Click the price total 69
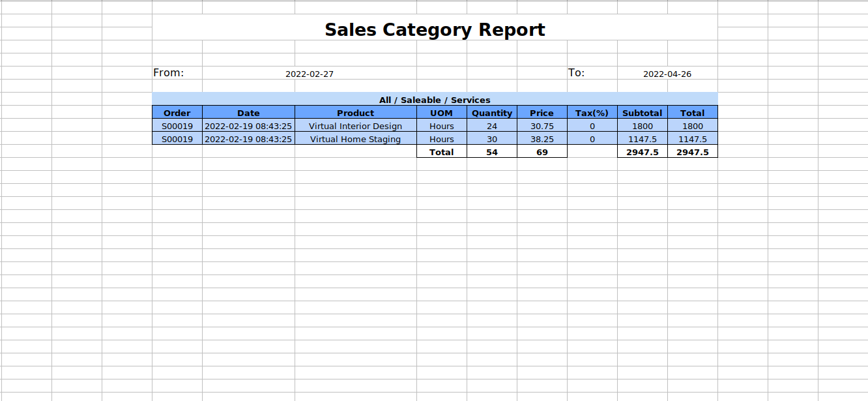The width and height of the screenshot is (868, 401). 542,152
